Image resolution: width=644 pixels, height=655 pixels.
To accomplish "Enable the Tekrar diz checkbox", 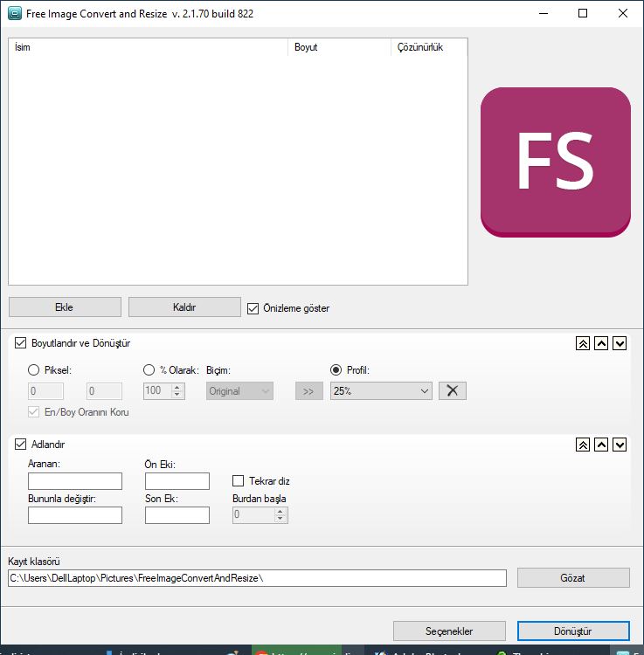I will (238, 481).
